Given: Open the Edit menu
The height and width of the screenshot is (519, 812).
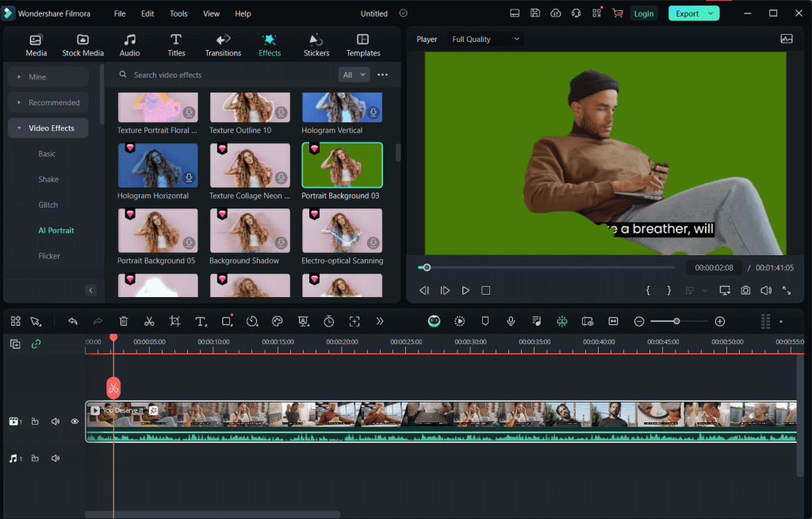Looking at the screenshot, I should 147,13.
